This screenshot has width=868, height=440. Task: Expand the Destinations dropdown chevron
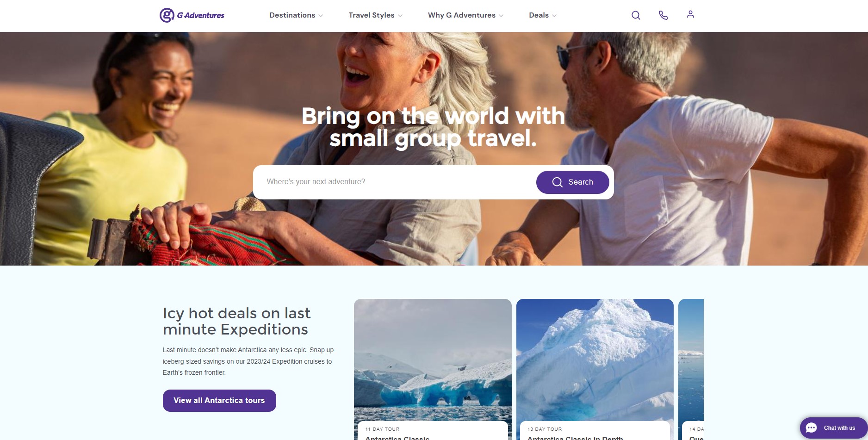click(x=321, y=16)
